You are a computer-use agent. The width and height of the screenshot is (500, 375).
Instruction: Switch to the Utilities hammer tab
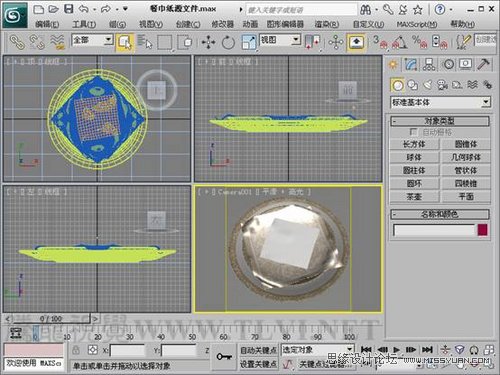coord(484,64)
